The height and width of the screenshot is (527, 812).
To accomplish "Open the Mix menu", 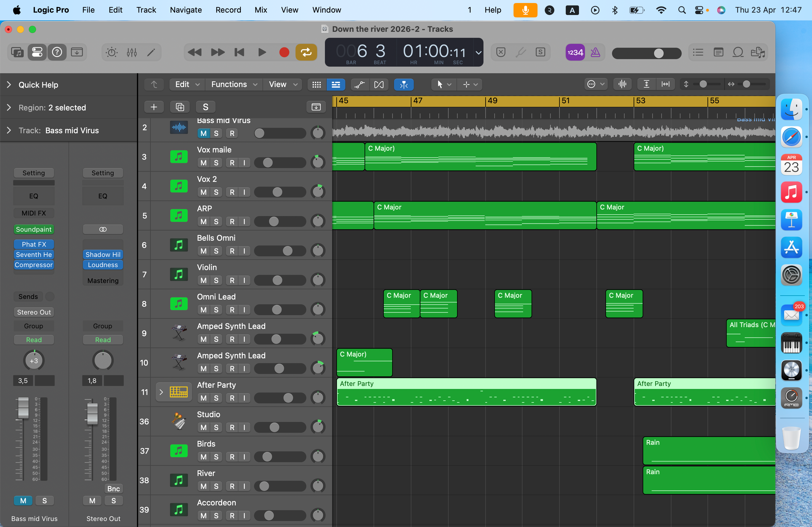I will coord(261,10).
